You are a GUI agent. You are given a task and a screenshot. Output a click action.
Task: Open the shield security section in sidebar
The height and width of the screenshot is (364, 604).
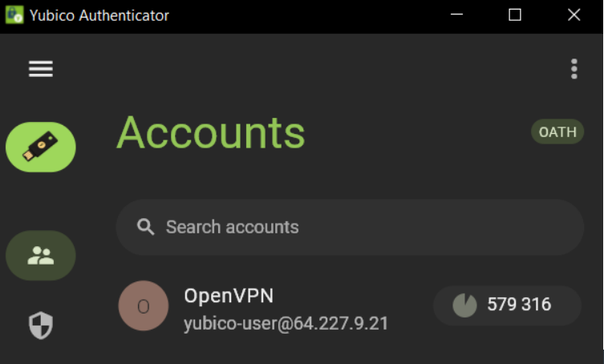41,326
